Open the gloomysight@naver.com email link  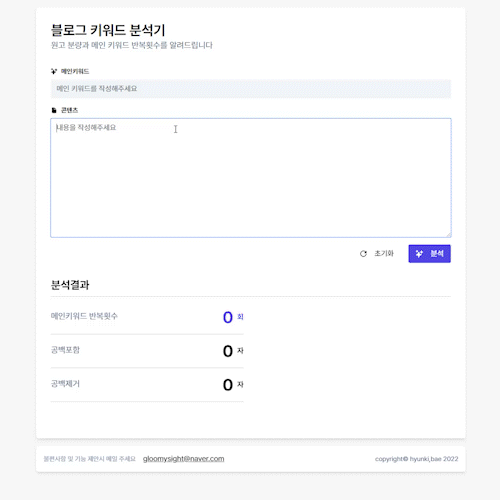183,459
